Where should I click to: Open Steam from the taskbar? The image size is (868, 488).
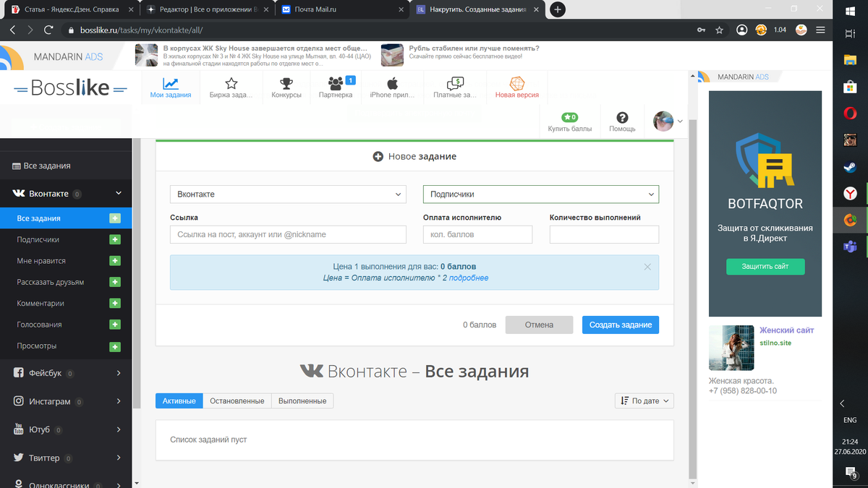click(850, 167)
